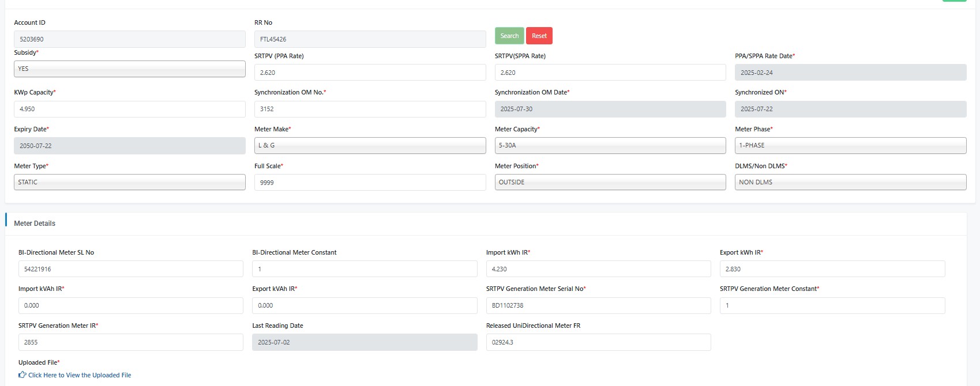Click the red Reset button
Viewport: 980px width, 386px height.
pyautogui.click(x=539, y=36)
